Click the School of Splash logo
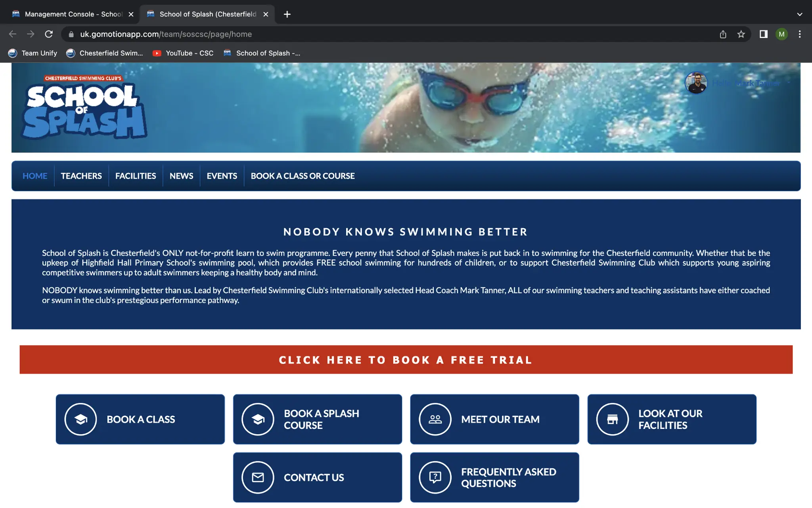Image resolution: width=812 pixels, height=508 pixels. click(x=84, y=107)
